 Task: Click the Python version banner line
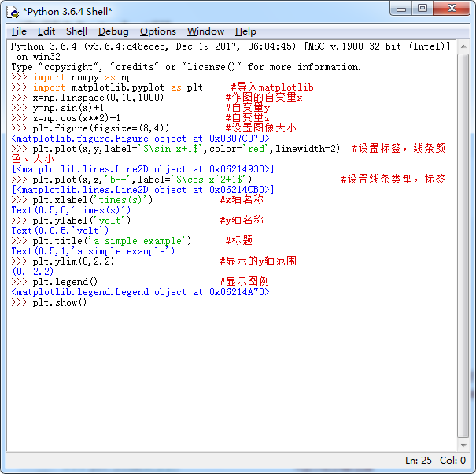click(231, 46)
